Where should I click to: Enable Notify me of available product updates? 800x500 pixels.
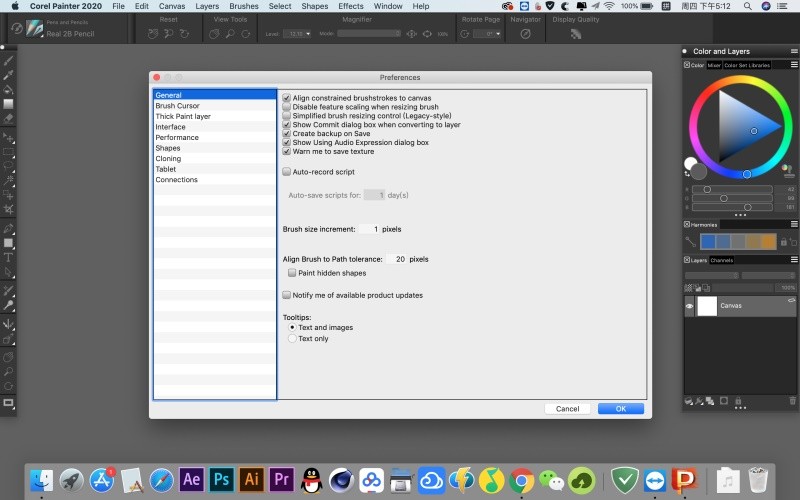pyautogui.click(x=287, y=295)
